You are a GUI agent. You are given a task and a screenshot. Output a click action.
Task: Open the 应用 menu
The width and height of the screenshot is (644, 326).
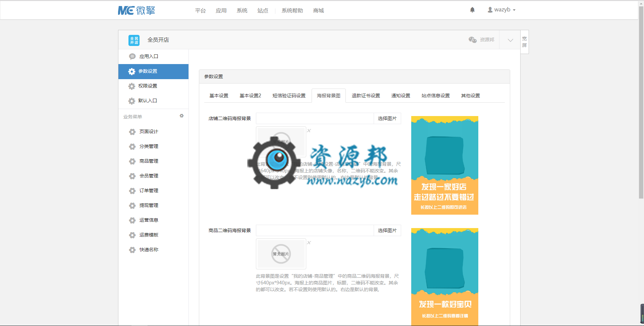[221, 11]
